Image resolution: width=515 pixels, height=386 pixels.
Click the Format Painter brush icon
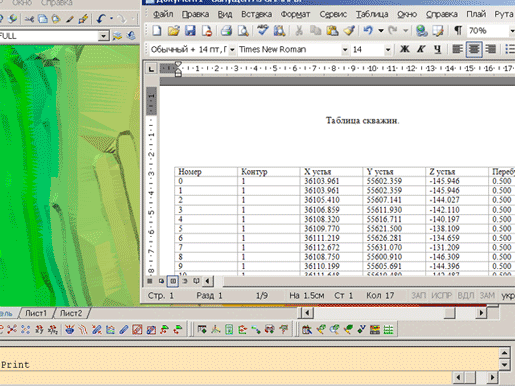[349, 31]
